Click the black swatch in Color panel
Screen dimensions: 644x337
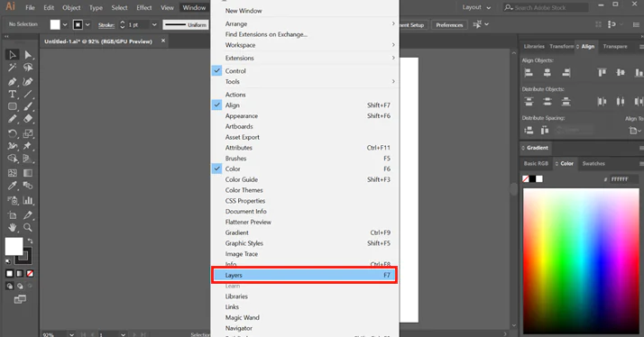pyautogui.click(x=532, y=179)
